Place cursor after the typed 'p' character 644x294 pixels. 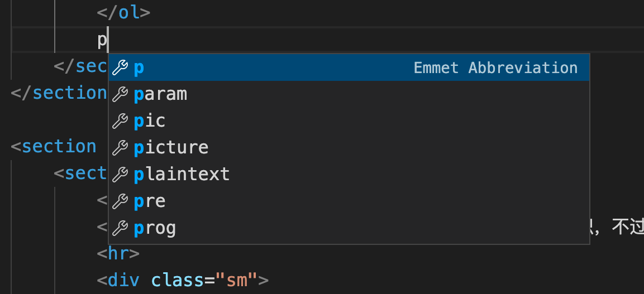click(x=107, y=40)
